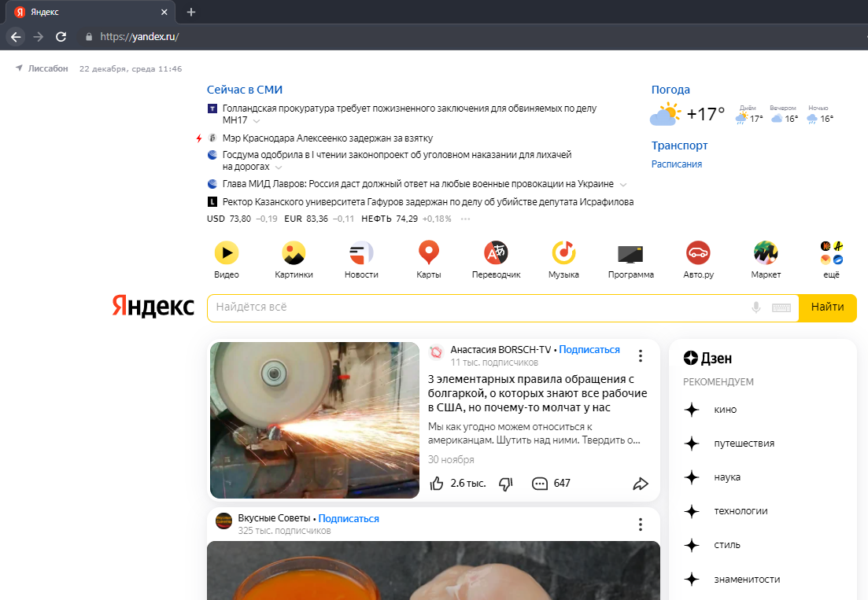Open the Картинки service icon

click(294, 253)
